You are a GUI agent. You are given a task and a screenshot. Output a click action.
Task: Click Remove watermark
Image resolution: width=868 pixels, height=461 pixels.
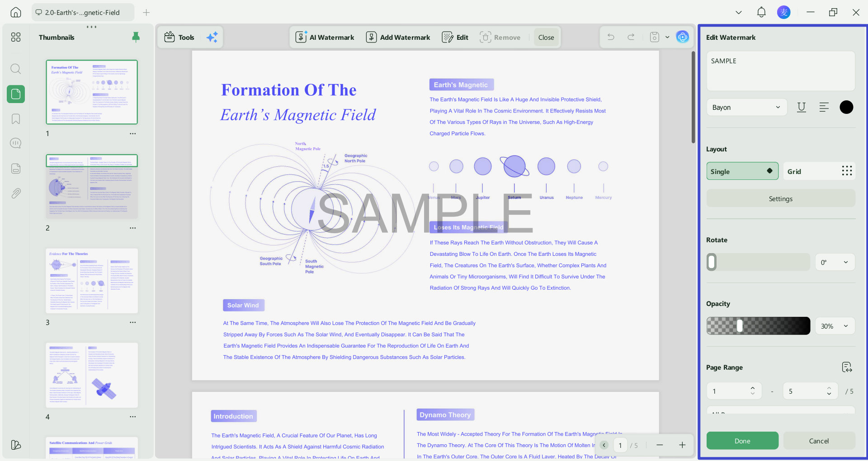pos(500,37)
